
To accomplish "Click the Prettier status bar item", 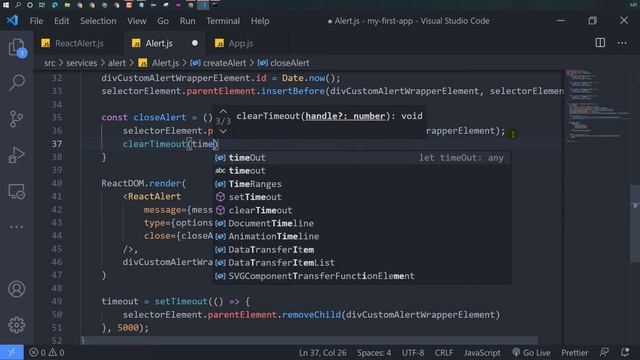I will pyautogui.click(x=574, y=352).
